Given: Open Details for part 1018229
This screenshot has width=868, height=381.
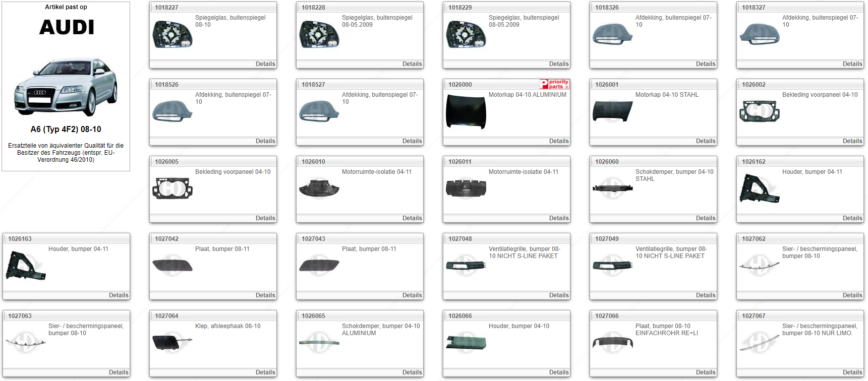Looking at the screenshot, I should coord(559,64).
